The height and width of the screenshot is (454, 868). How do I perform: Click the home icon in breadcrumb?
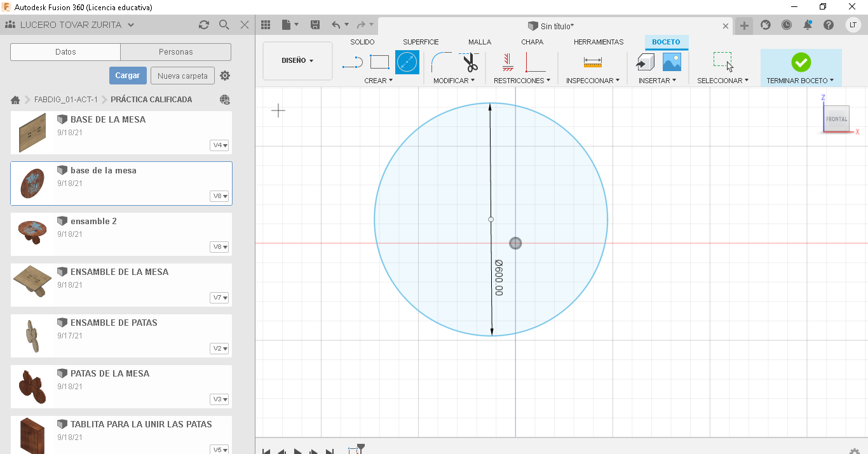point(15,100)
